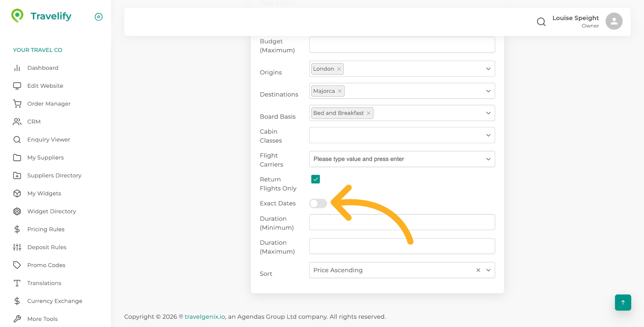
Task: Open the user avatar profile icon
Action: (614, 21)
